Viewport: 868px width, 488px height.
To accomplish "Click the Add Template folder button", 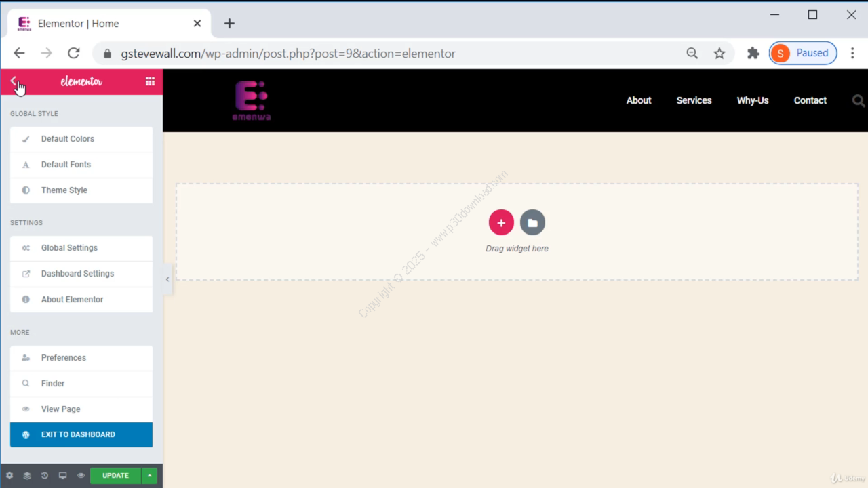I will tap(532, 222).
